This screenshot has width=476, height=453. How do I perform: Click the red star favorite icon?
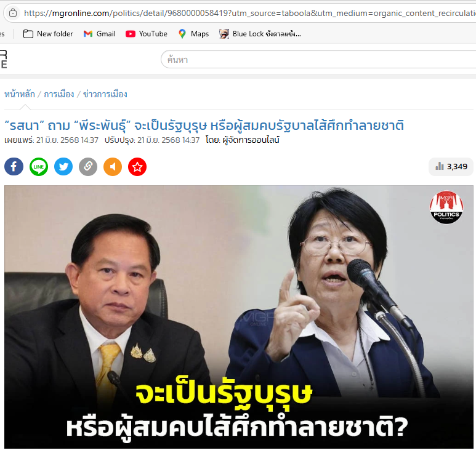pyautogui.click(x=137, y=167)
